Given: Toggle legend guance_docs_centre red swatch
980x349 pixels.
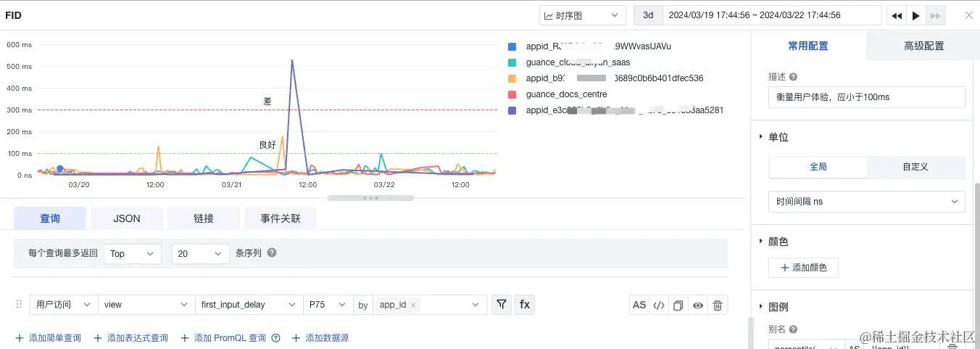Looking at the screenshot, I should (x=512, y=94).
